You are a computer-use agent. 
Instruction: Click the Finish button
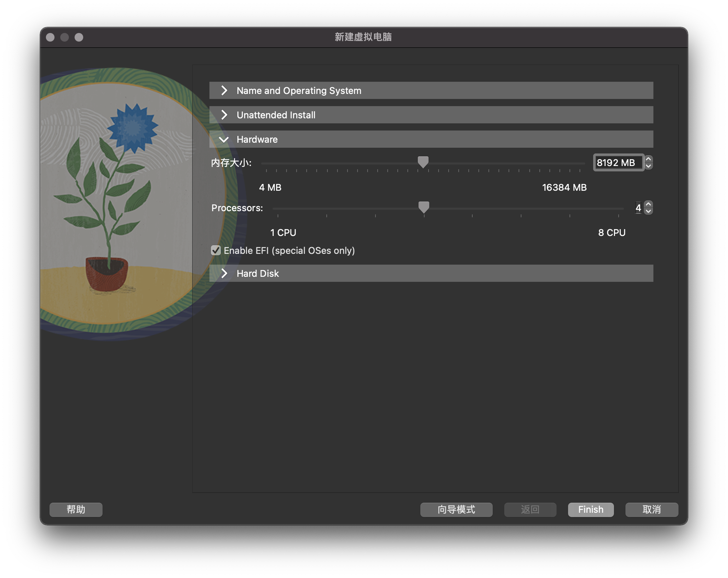tap(591, 510)
